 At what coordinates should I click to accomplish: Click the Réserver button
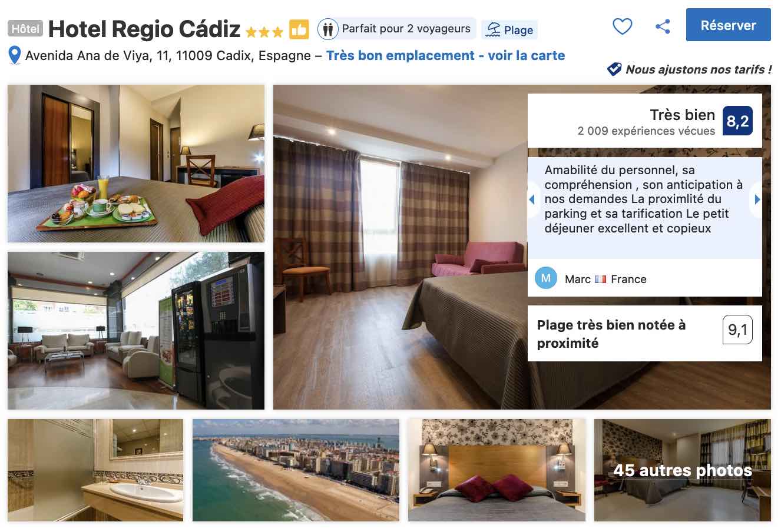point(728,25)
